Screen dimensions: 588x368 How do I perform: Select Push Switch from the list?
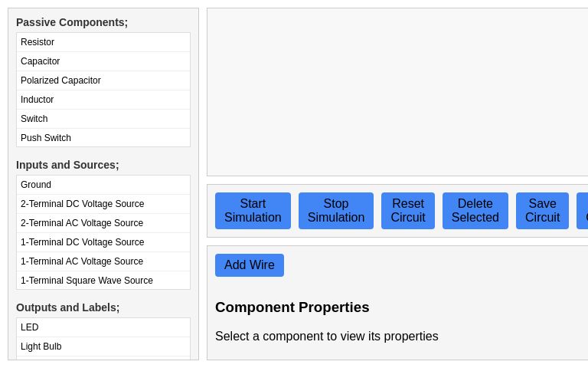point(103,138)
